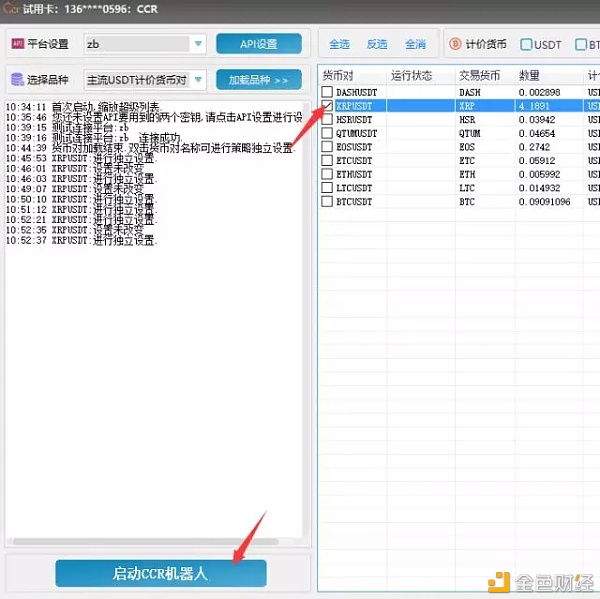The image size is (600, 599).
Task: Select the ETCUSDT pair name
Action: (354, 160)
